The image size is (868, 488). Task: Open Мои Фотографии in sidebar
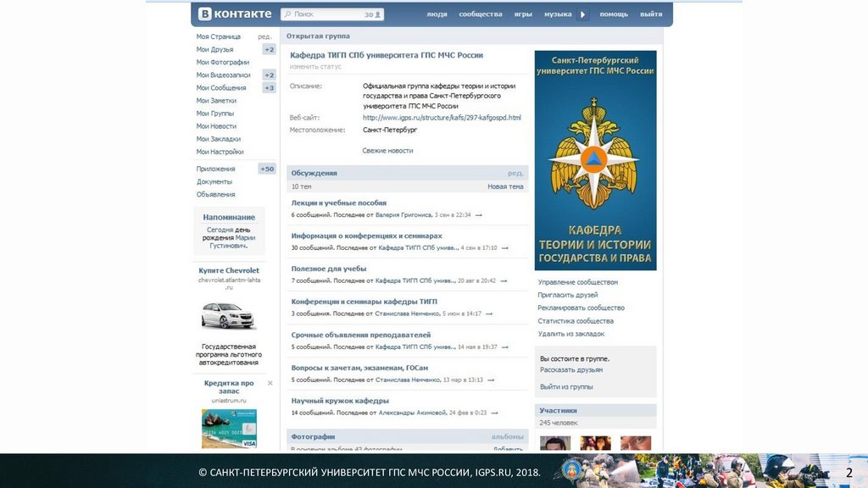(x=223, y=62)
